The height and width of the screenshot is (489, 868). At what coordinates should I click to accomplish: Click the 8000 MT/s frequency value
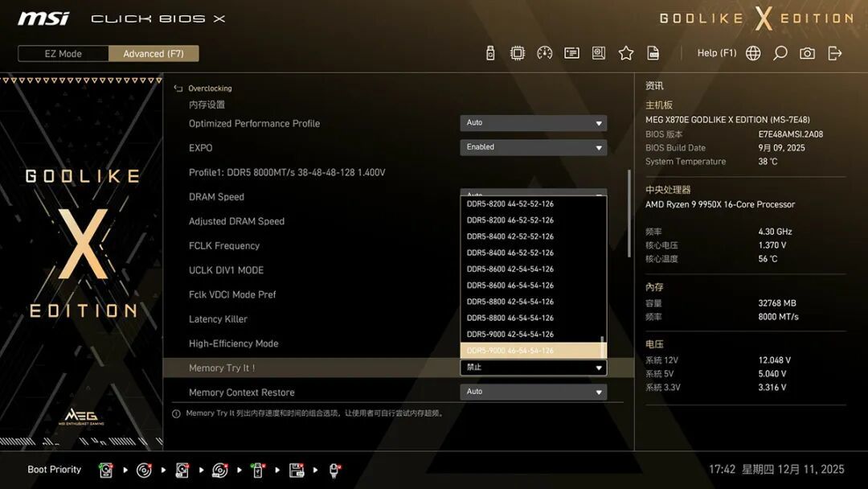[778, 317]
